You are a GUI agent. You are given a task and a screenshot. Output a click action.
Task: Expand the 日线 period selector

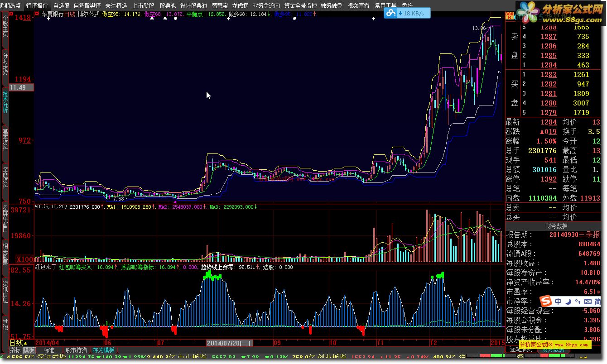(x=19, y=343)
